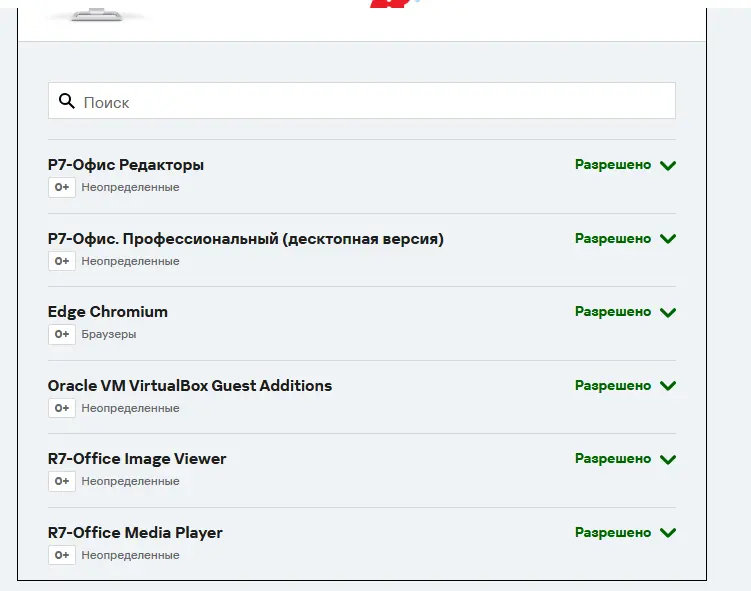Open Разрешено status for R7-Office Image Viewer
The width and height of the screenshot is (751, 591).
tap(613, 459)
